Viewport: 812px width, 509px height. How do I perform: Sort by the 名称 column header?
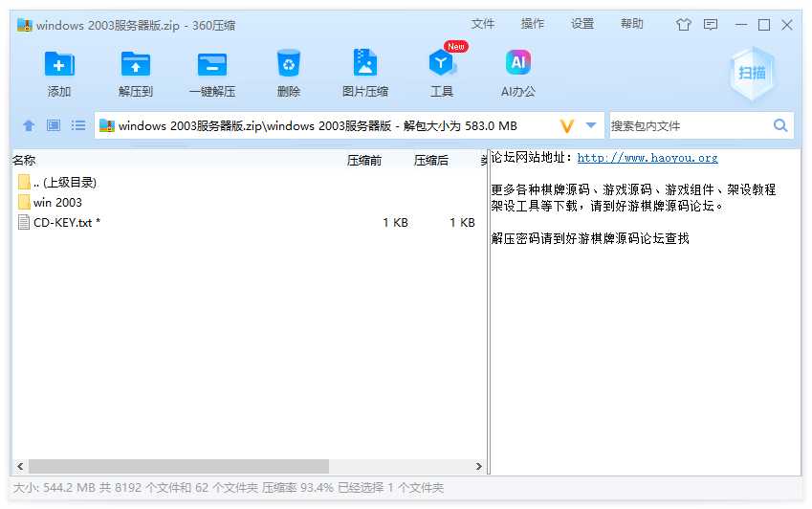pyautogui.click(x=24, y=161)
